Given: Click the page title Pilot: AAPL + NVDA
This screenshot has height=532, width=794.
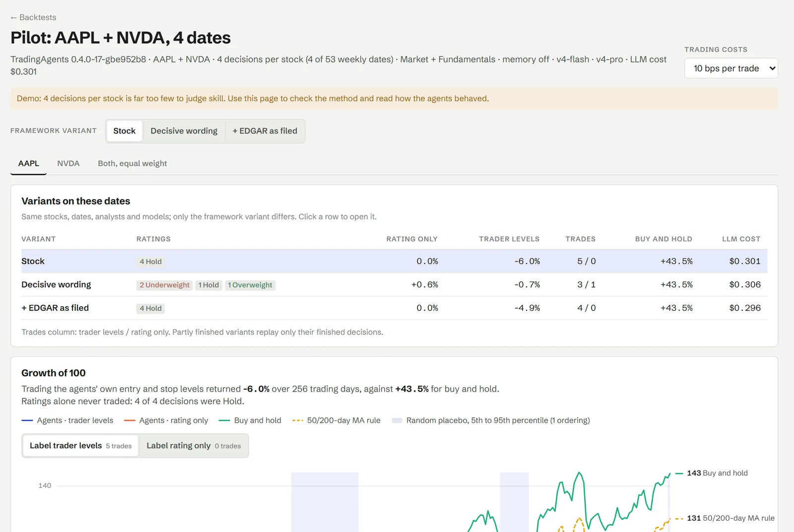Looking at the screenshot, I should coord(121,38).
